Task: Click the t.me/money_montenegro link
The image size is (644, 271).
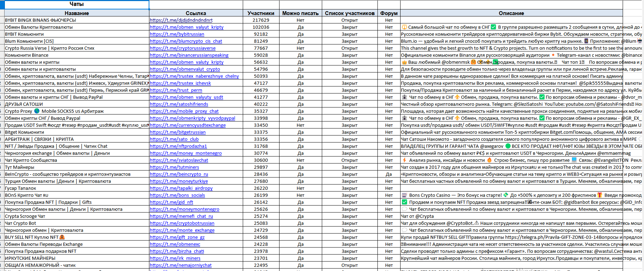Action: (185, 153)
